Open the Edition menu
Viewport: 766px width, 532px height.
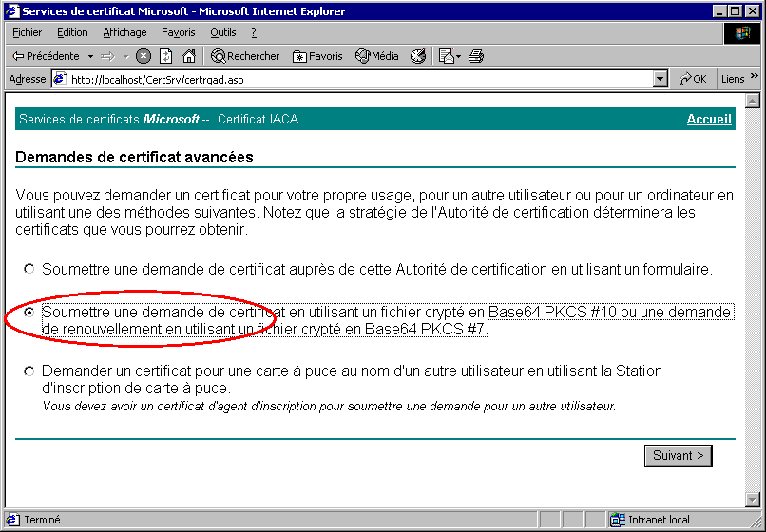pos(72,32)
